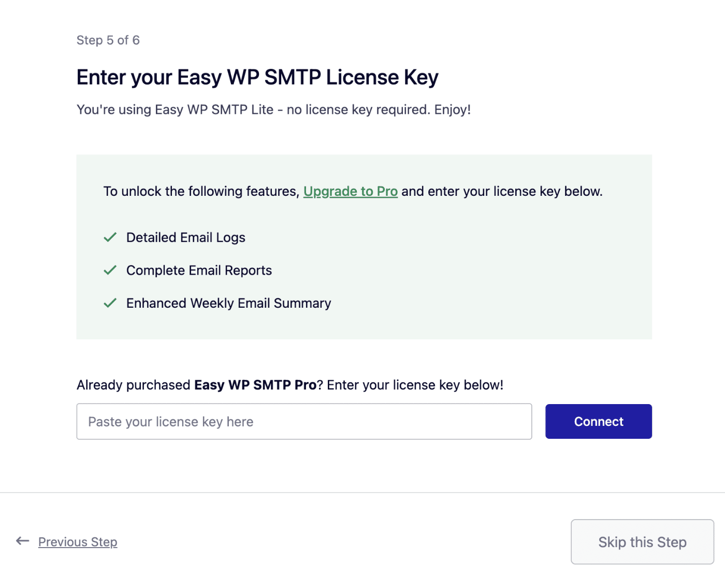Click the Easy WP SMTP Pro bold text
The image size is (725, 588).
point(255,385)
